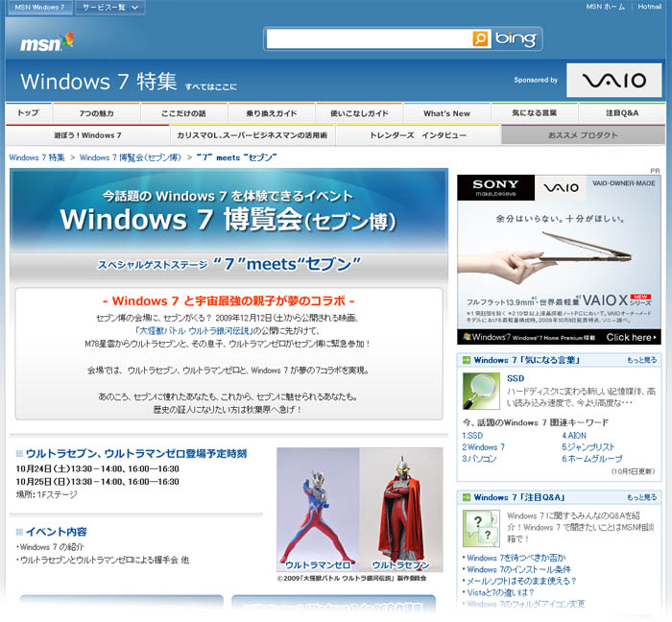Open keyword link 5.ジャンプリスト
The image size is (672, 622).
[x=588, y=447]
